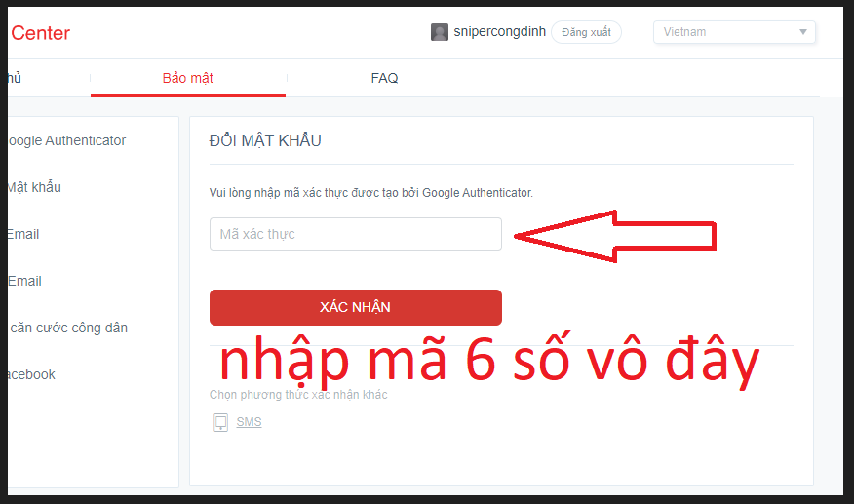
Task: Choose SMS verification link
Action: (x=249, y=422)
